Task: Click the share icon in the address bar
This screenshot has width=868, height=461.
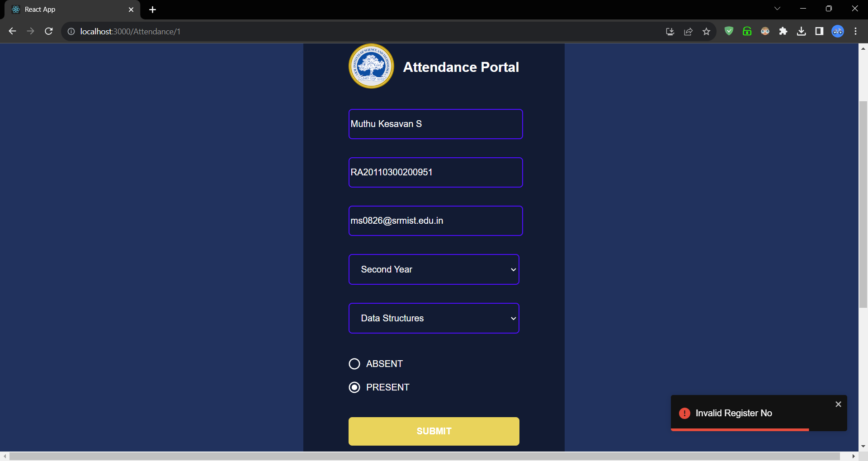Action: tap(689, 31)
